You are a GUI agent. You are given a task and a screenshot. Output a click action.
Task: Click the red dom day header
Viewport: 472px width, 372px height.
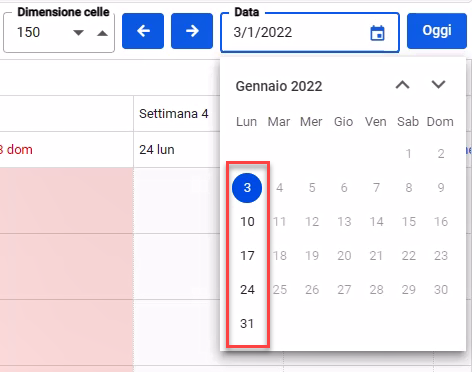click(16, 150)
